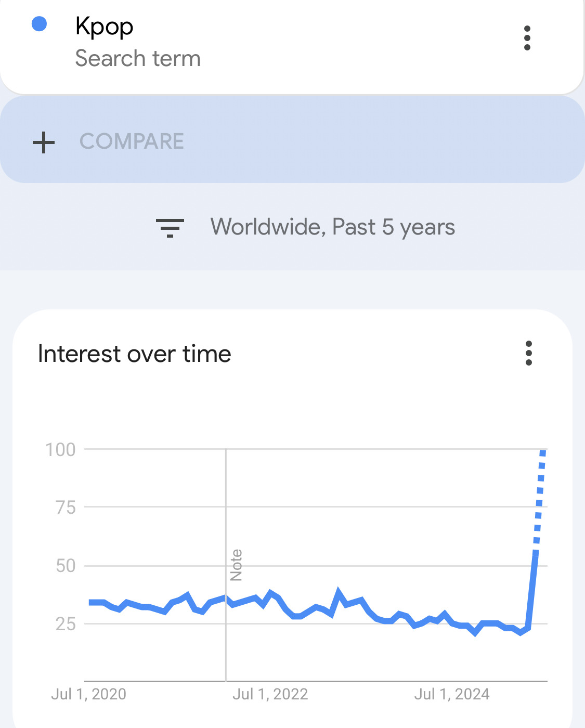
Task: Tap the dotted forecast segment of the trend line
Action: 539,503
